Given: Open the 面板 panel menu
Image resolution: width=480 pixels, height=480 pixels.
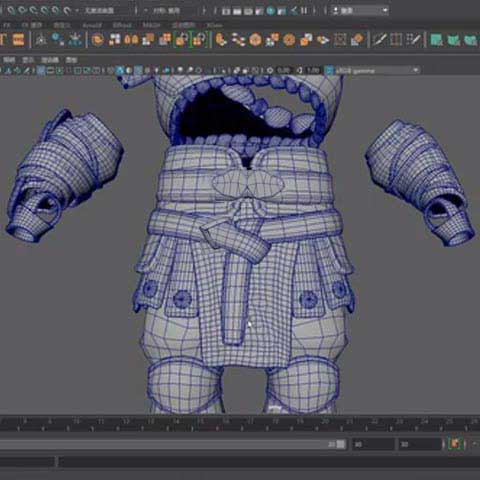Looking at the screenshot, I should (71, 60).
